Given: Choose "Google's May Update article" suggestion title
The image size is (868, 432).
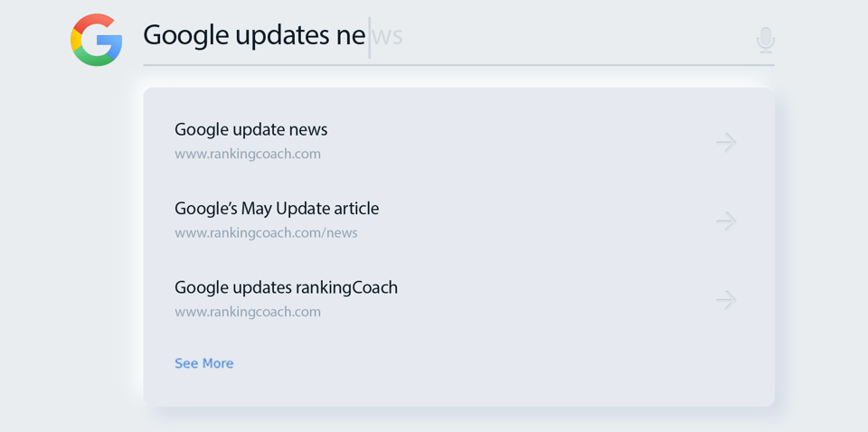Looking at the screenshot, I should tap(277, 209).
